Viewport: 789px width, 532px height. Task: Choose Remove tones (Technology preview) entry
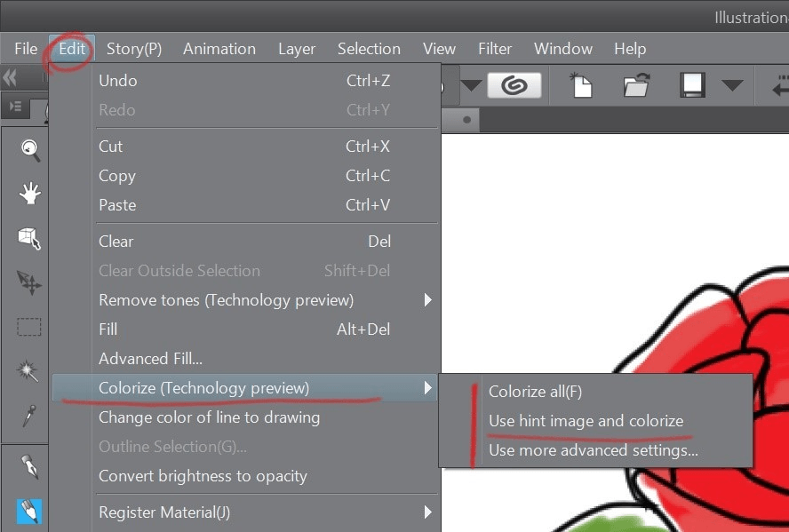pyautogui.click(x=245, y=300)
